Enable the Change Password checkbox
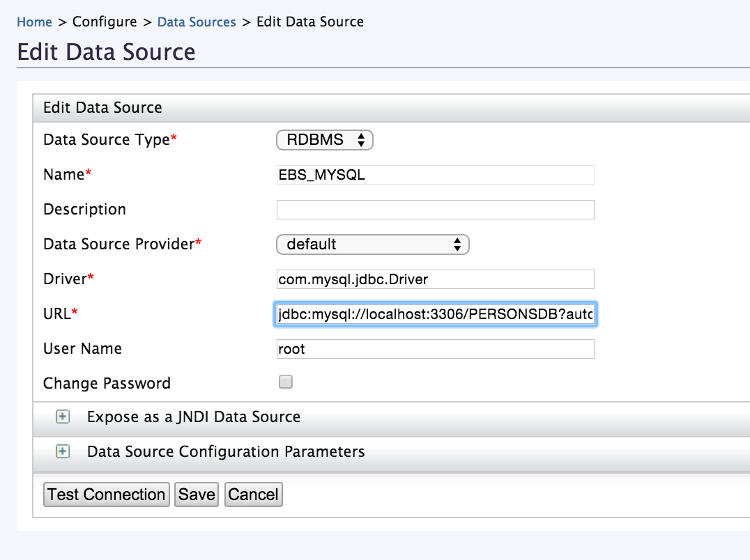Viewport: 750px width, 560px height. pos(285,381)
